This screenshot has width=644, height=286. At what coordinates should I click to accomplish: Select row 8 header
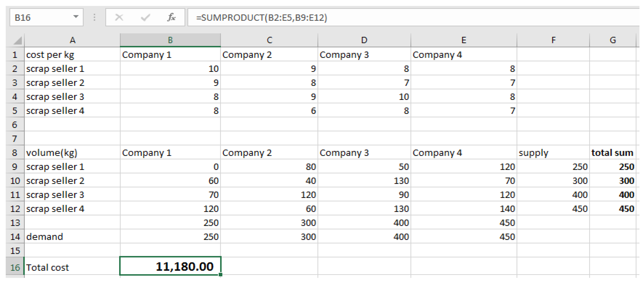click(x=15, y=153)
